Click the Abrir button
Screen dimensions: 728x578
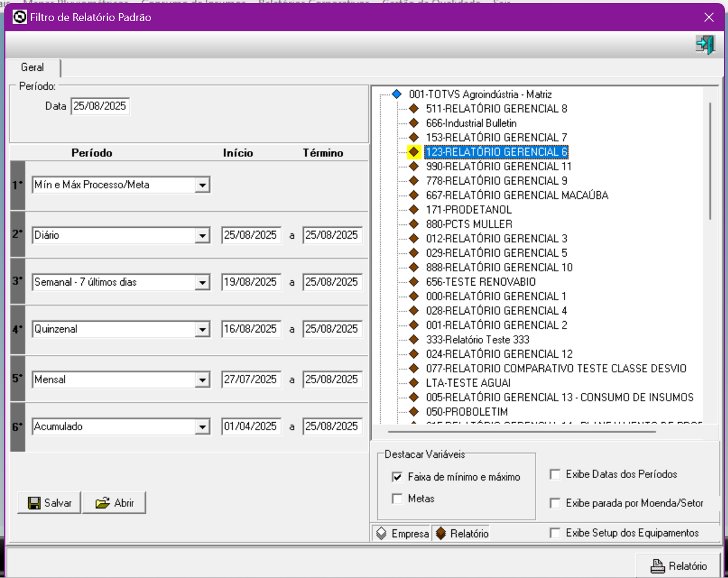(x=114, y=503)
